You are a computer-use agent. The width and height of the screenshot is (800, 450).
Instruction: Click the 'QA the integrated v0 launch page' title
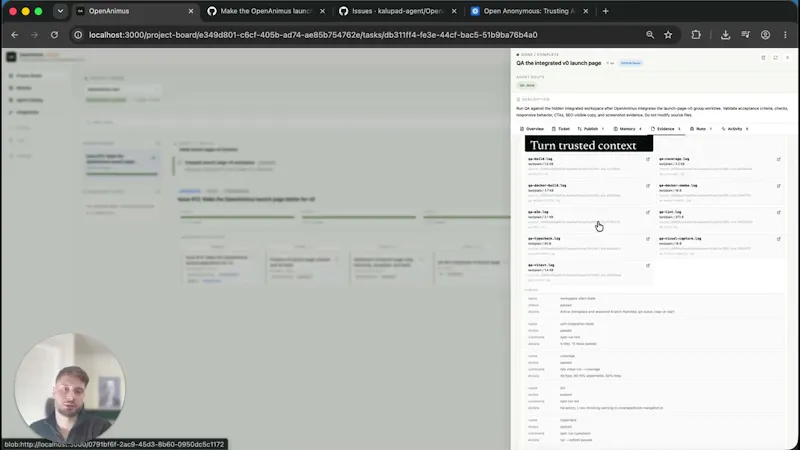coord(558,63)
